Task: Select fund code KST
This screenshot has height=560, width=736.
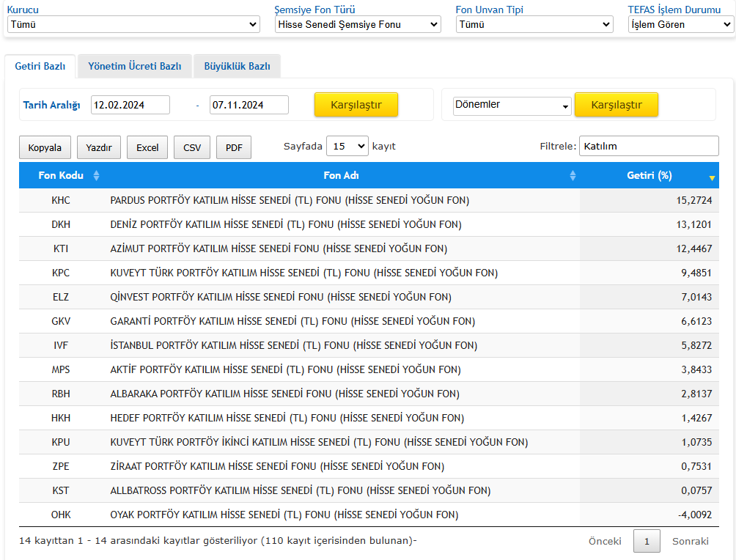Action: (x=61, y=490)
